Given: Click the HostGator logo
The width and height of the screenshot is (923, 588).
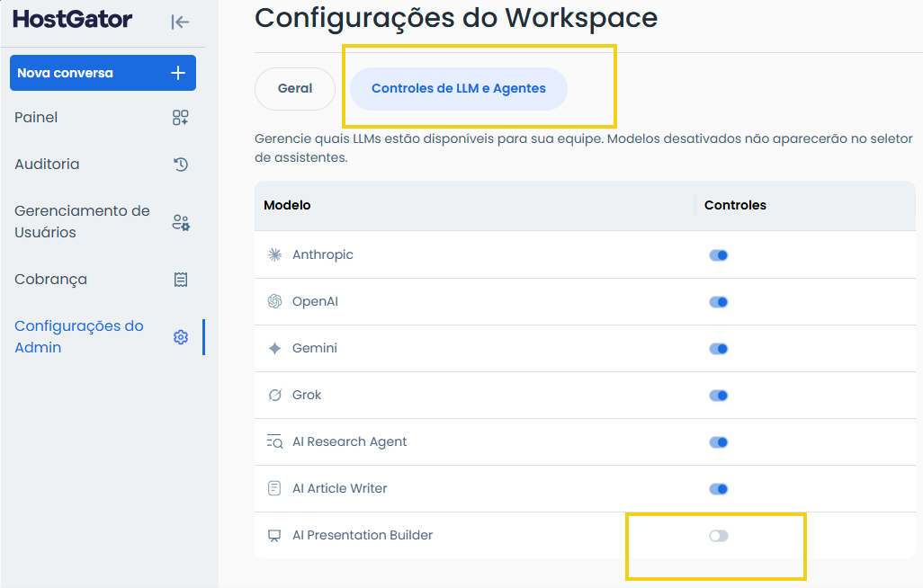Looking at the screenshot, I should [x=72, y=19].
